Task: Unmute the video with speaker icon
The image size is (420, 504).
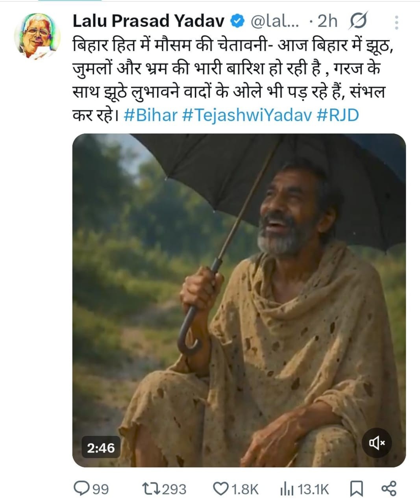Action: click(x=376, y=443)
